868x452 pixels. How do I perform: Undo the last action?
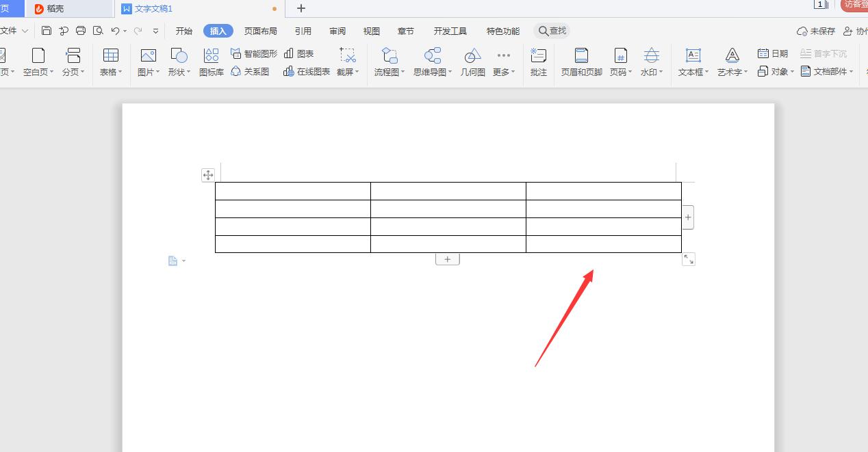pyautogui.click(x=115, y=31)
